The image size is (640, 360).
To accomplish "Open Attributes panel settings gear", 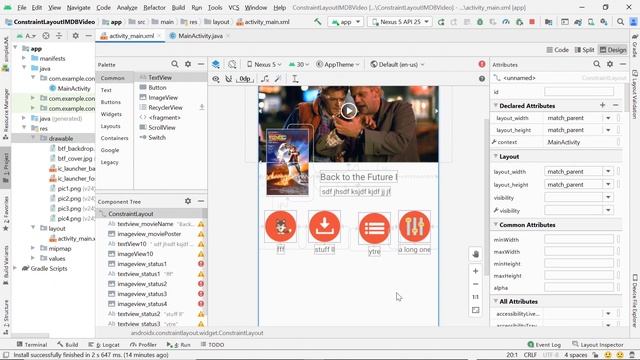I will pos(610,64).
